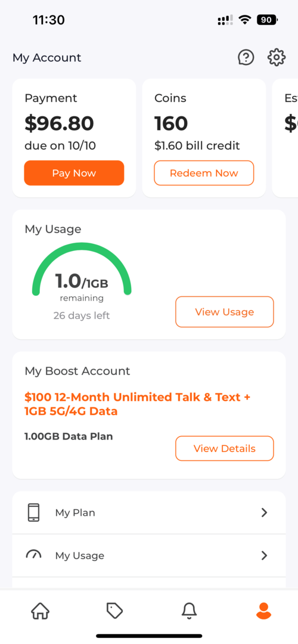The image size is (298, 644).
Task: Open the deals tag icon
Action: (114, 611)
